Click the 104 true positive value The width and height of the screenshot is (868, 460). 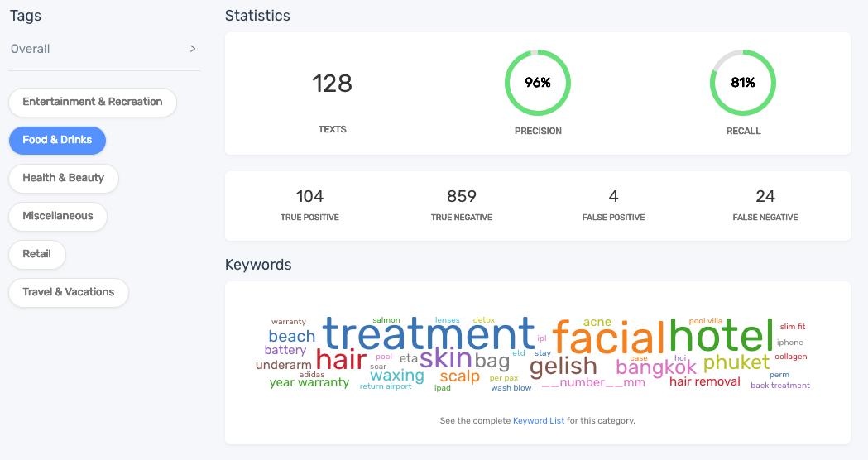[x=309, y=196]
